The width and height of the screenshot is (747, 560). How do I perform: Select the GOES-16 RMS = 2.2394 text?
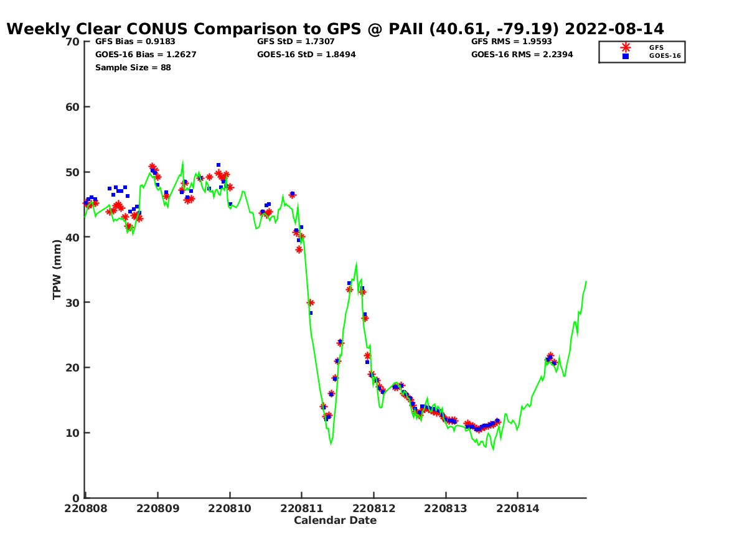coord(522,54)
